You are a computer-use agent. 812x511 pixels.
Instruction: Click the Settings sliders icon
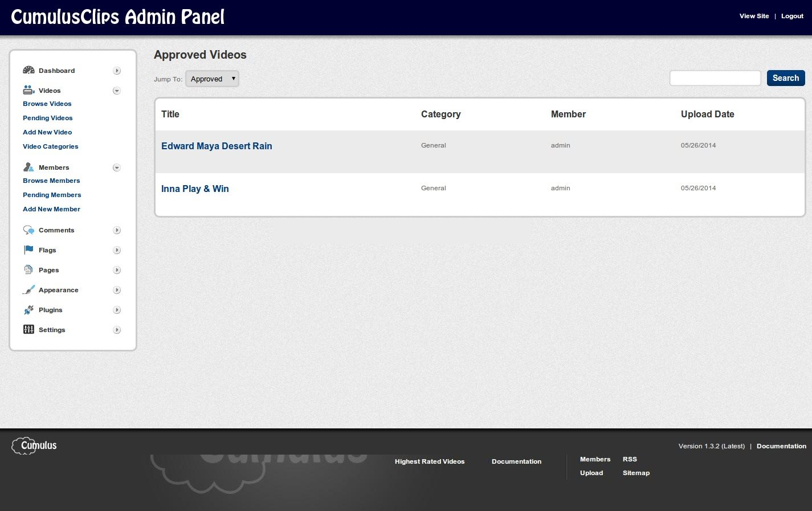(x=28, y=329)
